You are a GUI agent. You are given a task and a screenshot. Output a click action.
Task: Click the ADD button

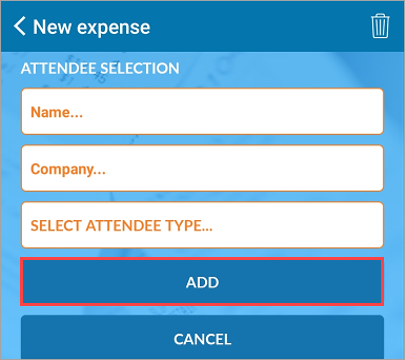[x=202, y=282]
